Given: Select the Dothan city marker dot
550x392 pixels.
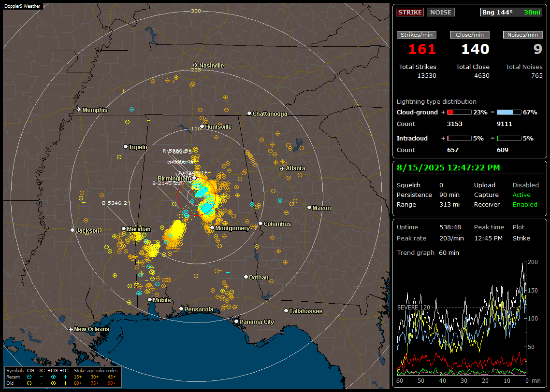Looking at the screenshot, I should pos(246,277).
